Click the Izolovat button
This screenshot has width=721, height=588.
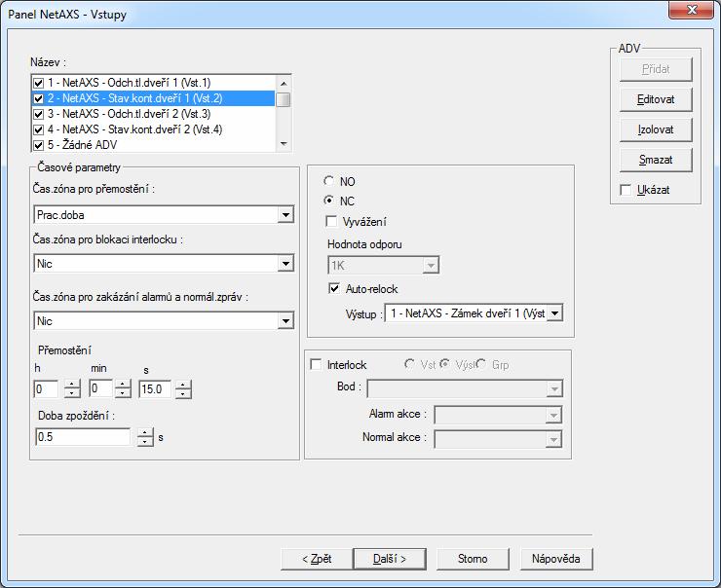[x=656, y=129]
